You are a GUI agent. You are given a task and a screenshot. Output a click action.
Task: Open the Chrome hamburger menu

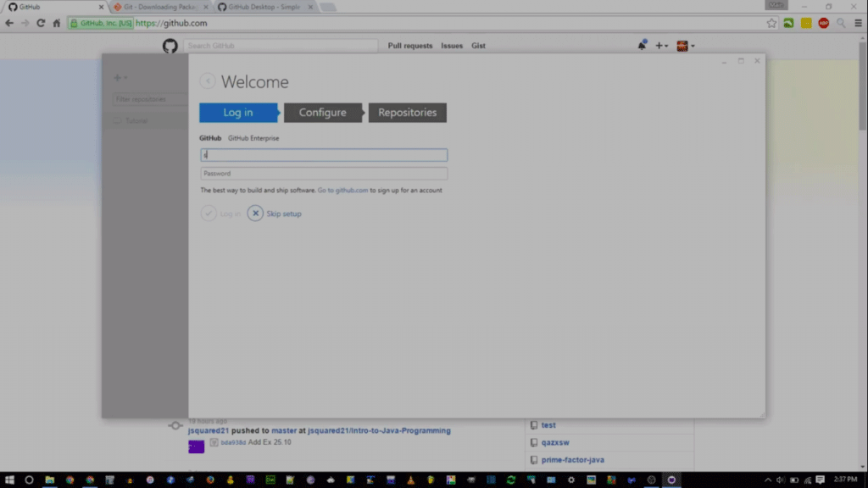click(x=859, y=23)
